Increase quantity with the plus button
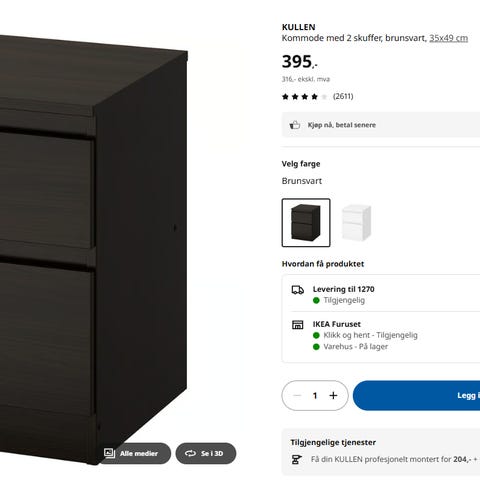Screen dimensions: 480x480 click(333, 396)
